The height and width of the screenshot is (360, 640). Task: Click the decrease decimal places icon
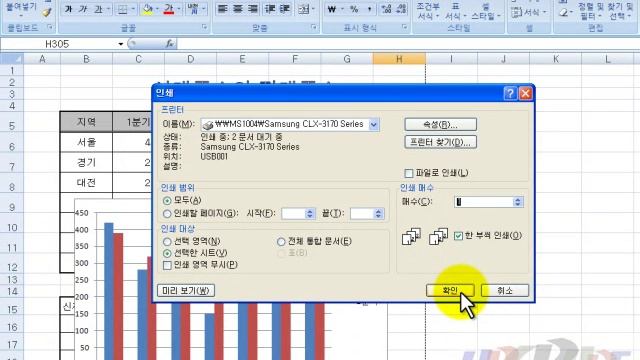[401, 9]
